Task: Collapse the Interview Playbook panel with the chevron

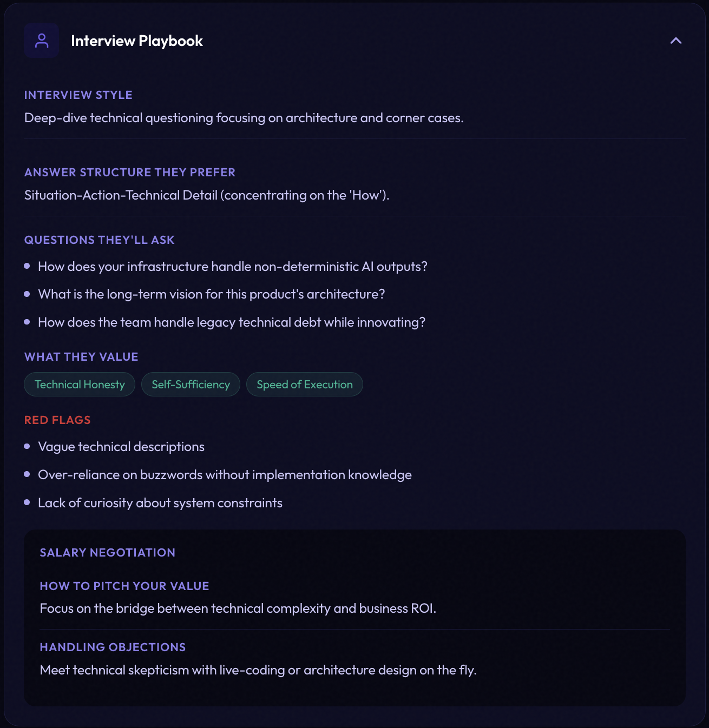Action: tap(675, 41)
